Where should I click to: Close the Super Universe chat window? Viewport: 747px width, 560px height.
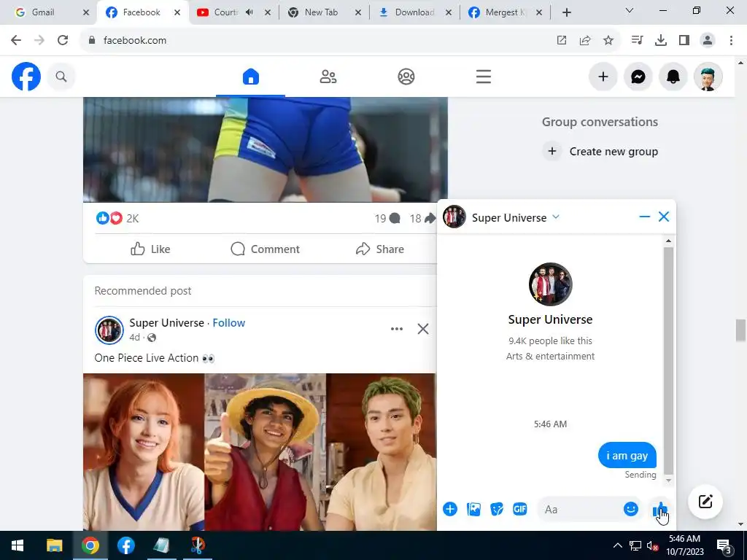[664, 217]
